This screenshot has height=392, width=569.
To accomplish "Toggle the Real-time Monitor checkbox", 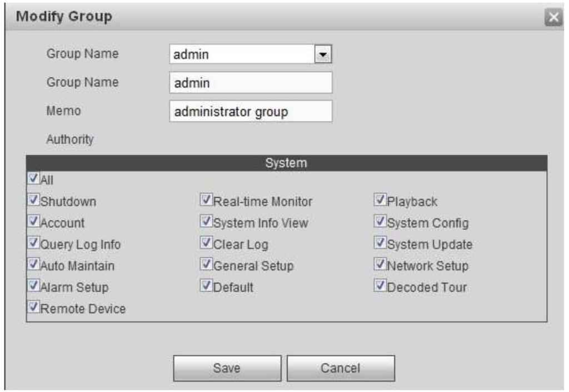I will coord(207,199).
